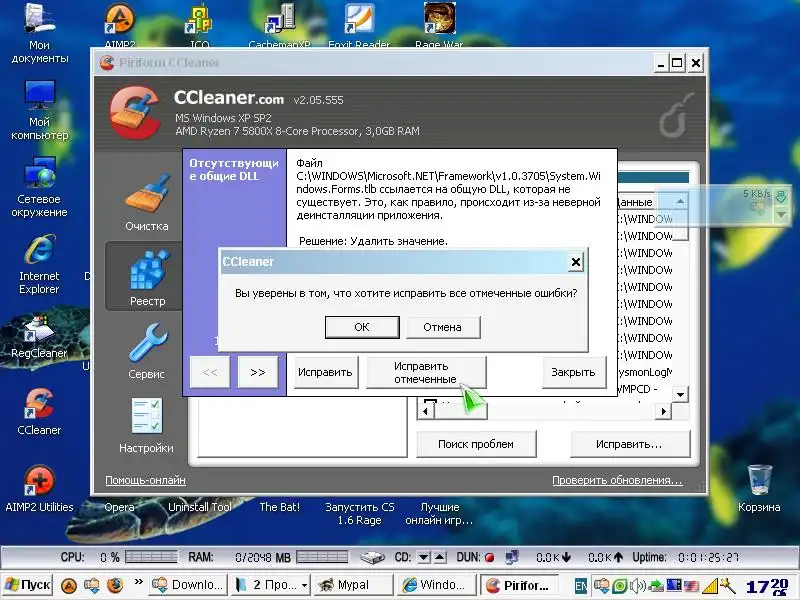This screenshot has width=800, height=600.
Task: Click the Закрыть button
Action: point(573,372)
